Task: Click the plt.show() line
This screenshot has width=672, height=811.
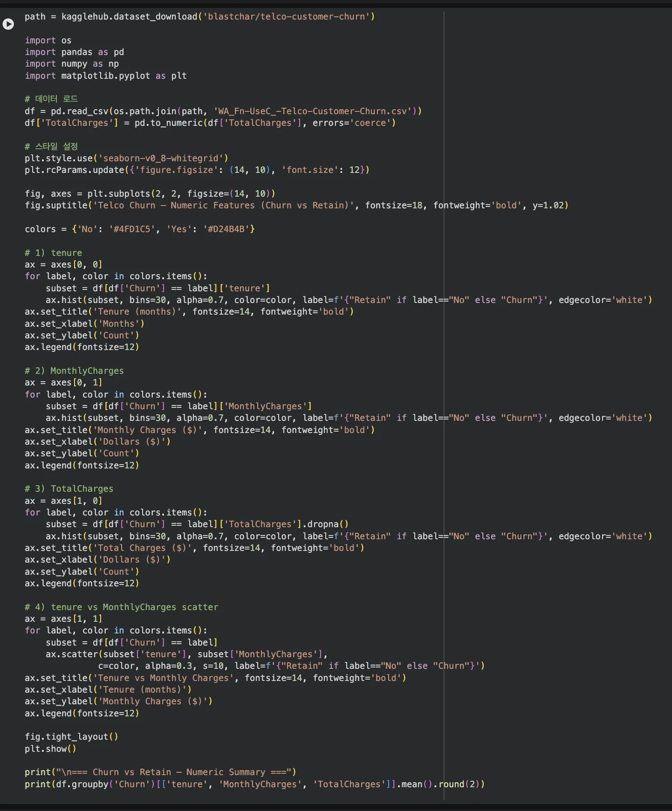Action: (x=50, y=749)
